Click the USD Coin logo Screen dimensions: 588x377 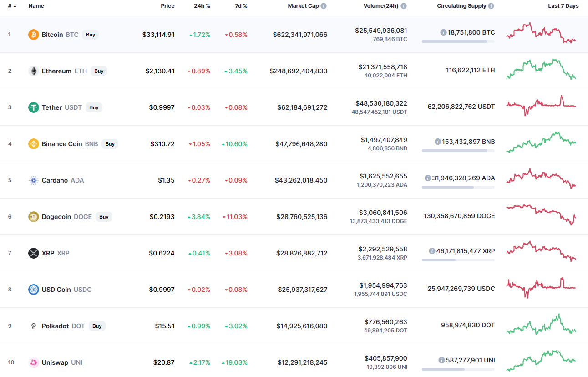pyautogui.click(x=34, y=290)
